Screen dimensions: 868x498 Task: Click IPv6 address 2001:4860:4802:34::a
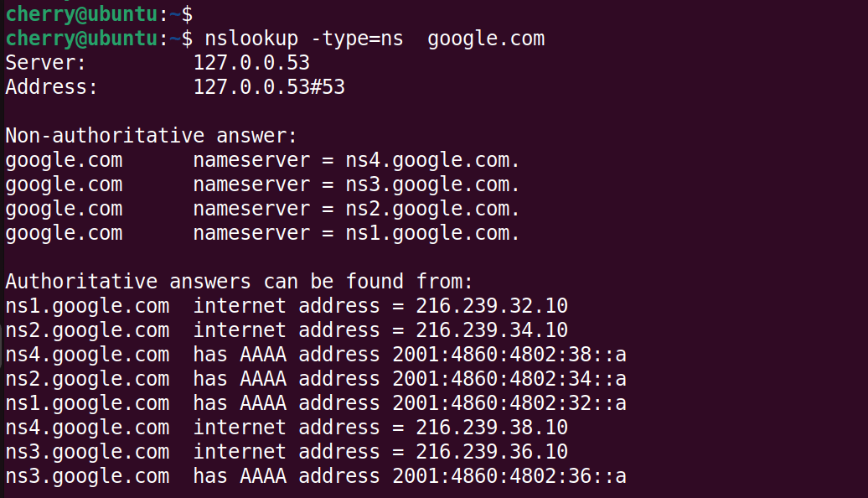pos(509,379)
